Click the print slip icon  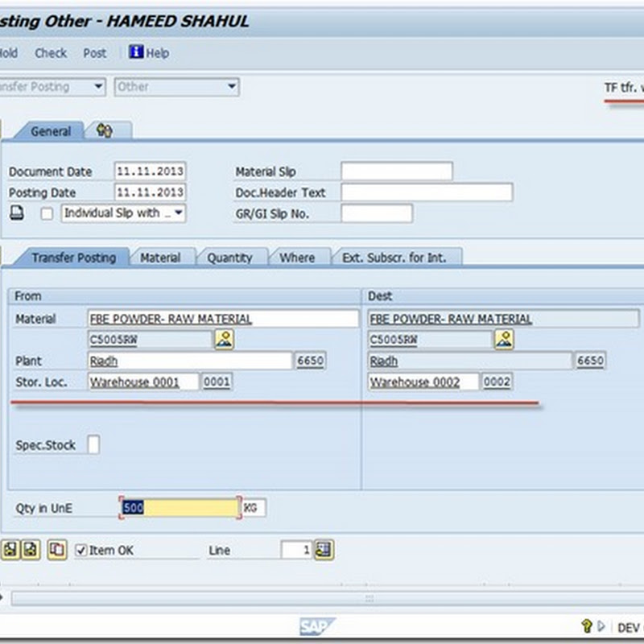(x=16, y=213)
